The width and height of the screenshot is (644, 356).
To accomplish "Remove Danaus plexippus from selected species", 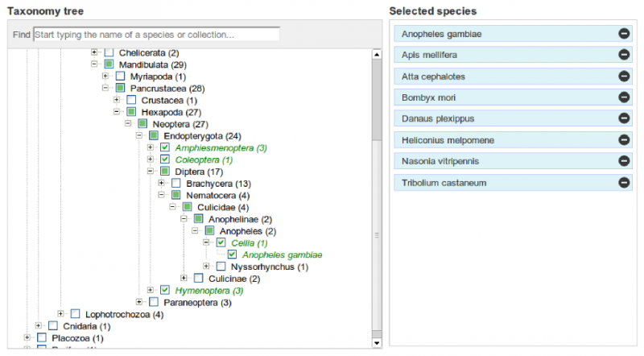I will click(624, 118).
